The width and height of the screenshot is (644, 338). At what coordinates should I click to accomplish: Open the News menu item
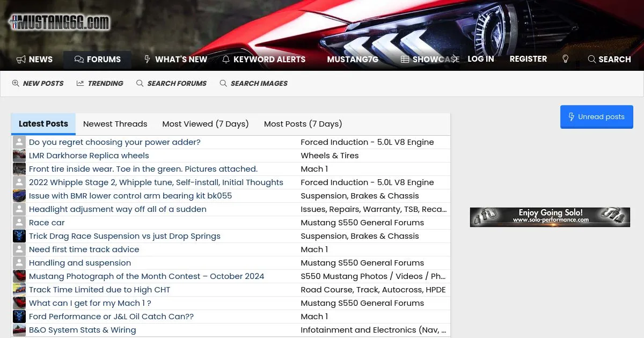pos(34,60)
